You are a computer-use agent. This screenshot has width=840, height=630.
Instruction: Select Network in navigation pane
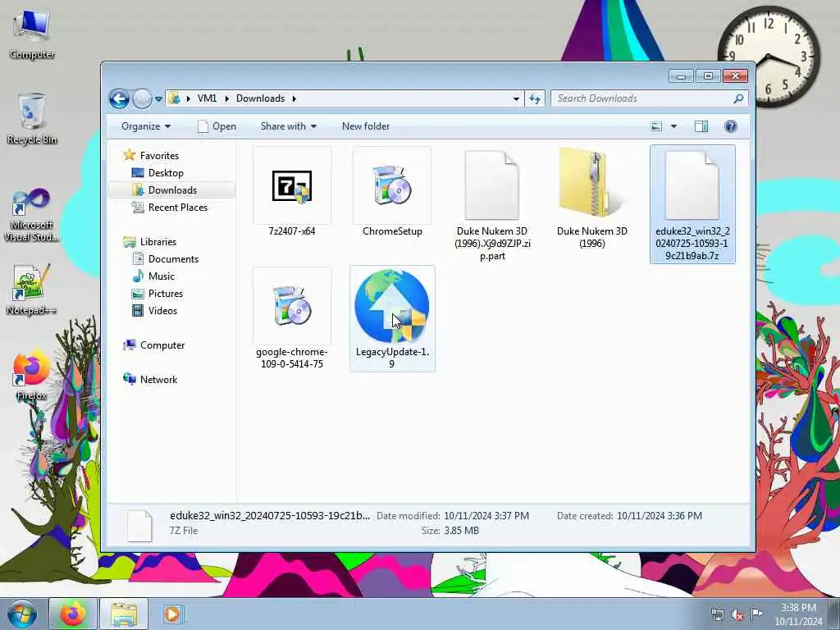[x=151, y=379]
